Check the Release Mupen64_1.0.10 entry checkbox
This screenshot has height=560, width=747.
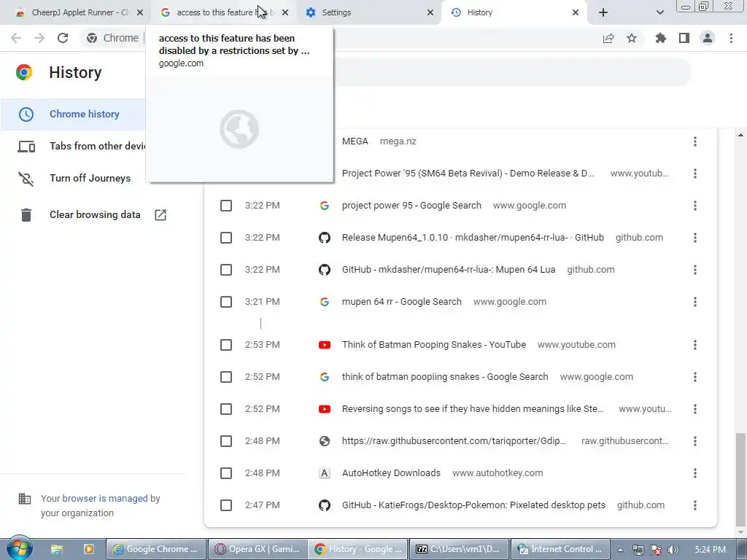(x=226, y=238)
